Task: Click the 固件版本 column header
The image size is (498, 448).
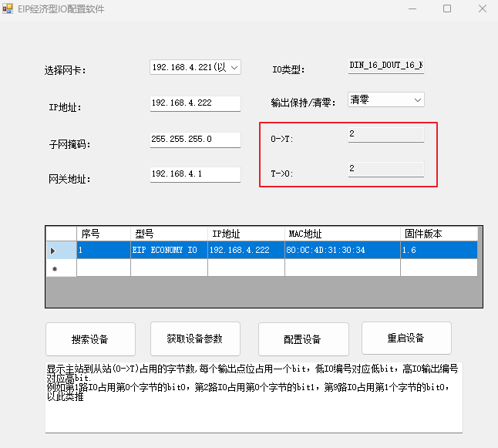Action: point(439,234)
